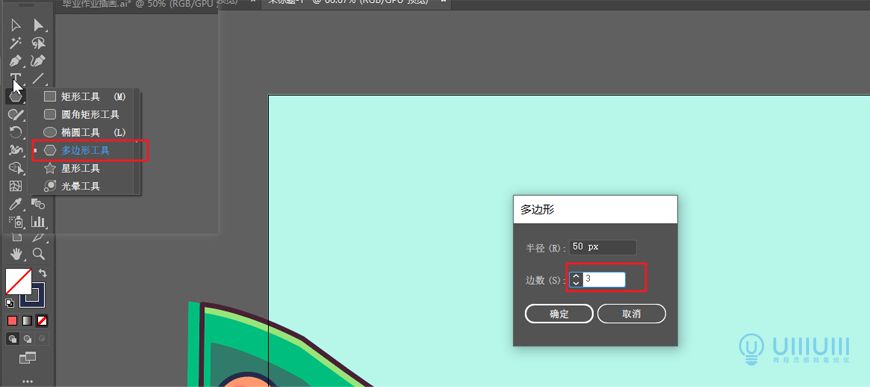Click 确定 in polygon dialog
This screenshot has width=870, height=387.
click(559, 314)
